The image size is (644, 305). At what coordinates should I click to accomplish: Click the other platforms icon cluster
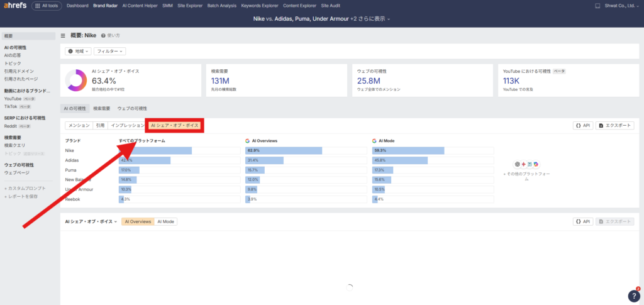526,164
